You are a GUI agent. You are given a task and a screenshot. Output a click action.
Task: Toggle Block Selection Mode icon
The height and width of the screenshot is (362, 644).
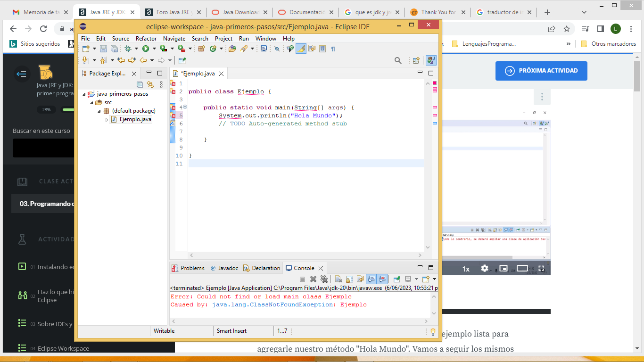point(322,49)
